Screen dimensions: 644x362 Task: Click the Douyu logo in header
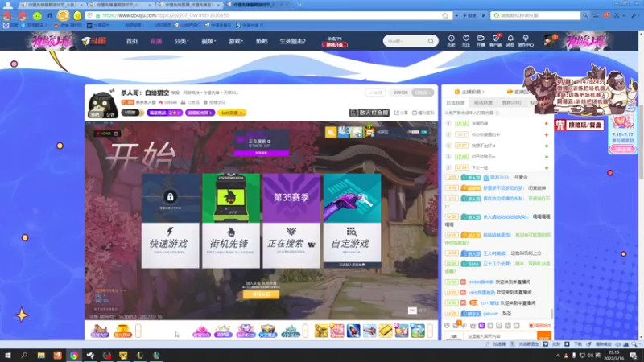(x=94, y=41)
